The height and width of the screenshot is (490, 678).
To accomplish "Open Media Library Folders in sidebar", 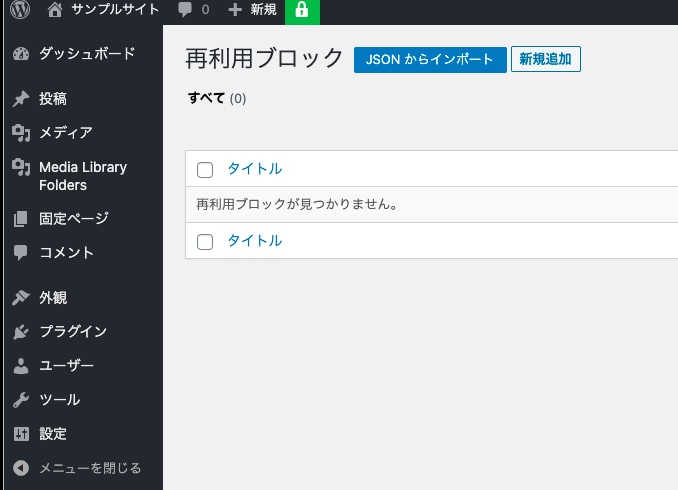I will pyautogui.click(x=82, y=176).
